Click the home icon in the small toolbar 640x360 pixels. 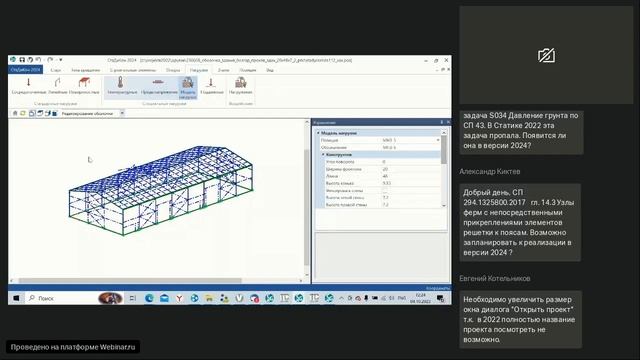click(15, 113)
